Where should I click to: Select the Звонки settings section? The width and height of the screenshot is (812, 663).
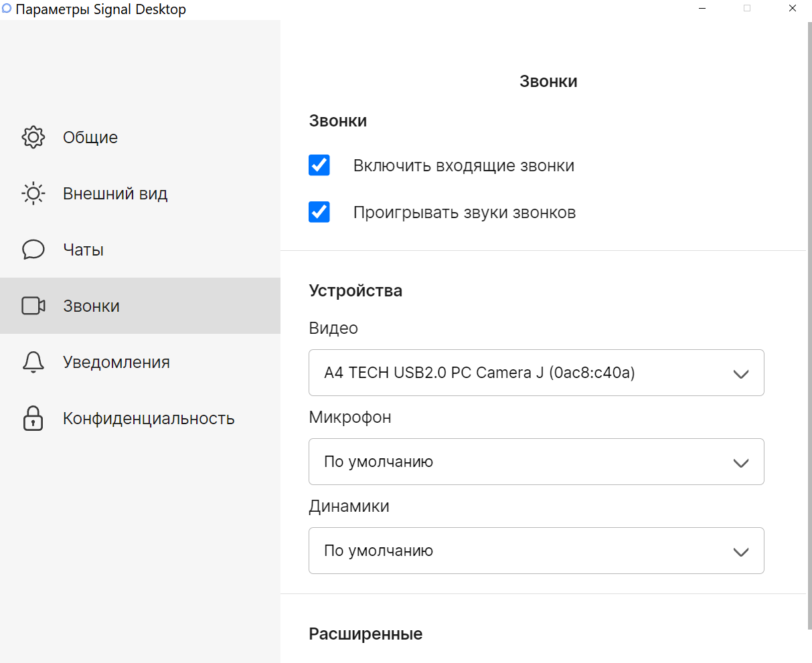(140, 306)
